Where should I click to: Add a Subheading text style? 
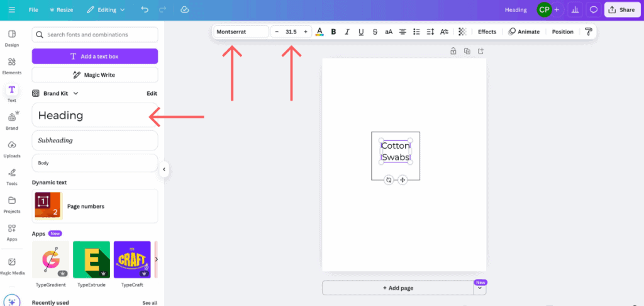click(x=95, y=140)
